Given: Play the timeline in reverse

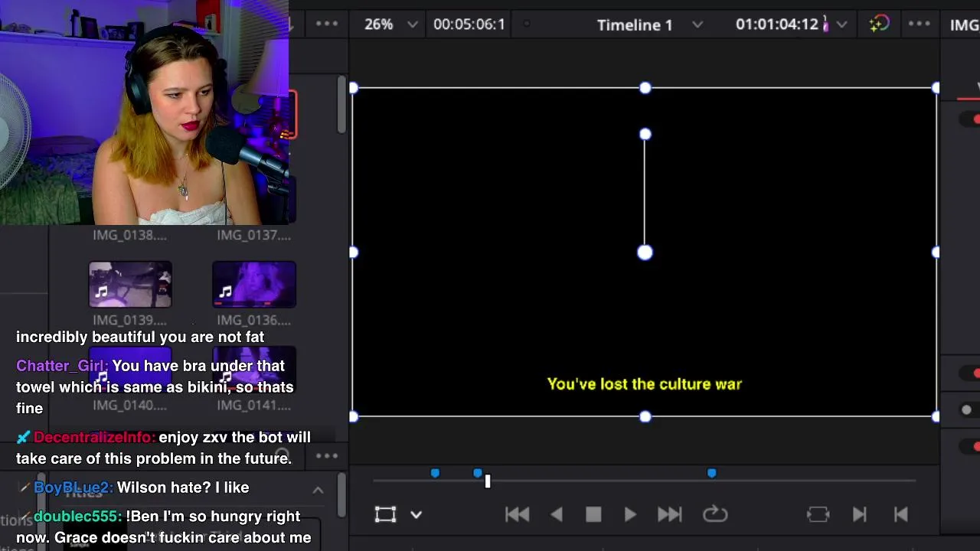Looking at the screenshot, I should click(x=557, y=514).
